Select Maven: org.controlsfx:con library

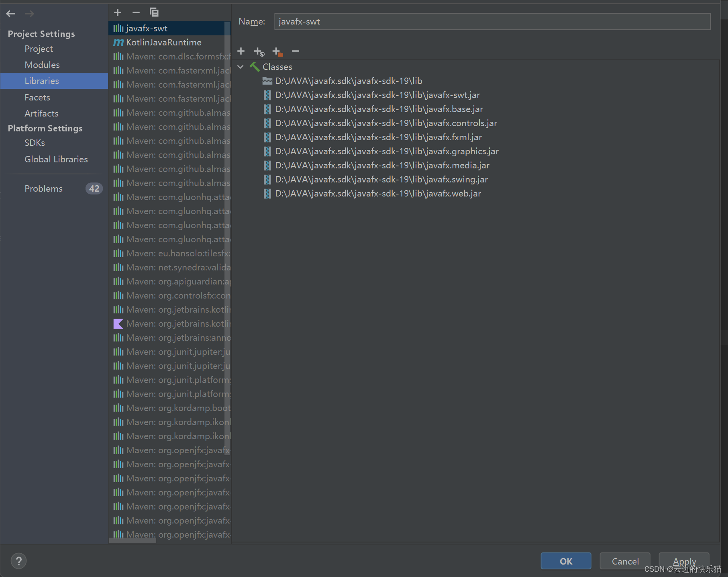[x=169, y=295]
